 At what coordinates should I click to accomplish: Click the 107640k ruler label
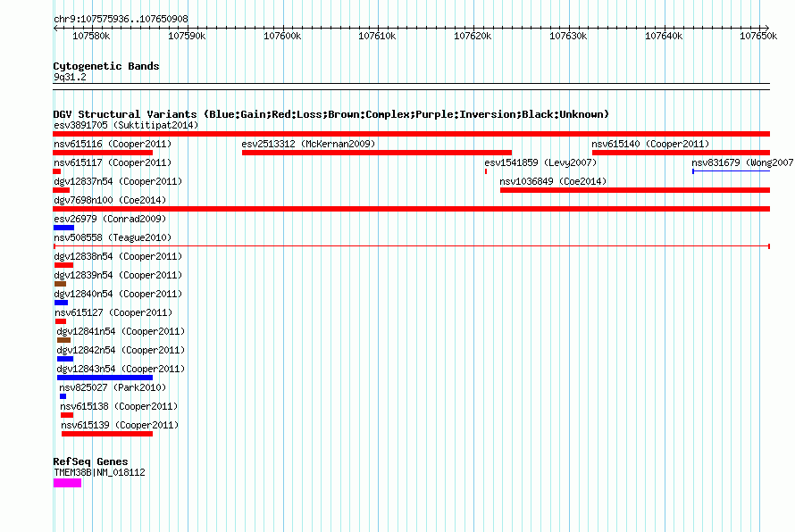(x=663, y=36)
